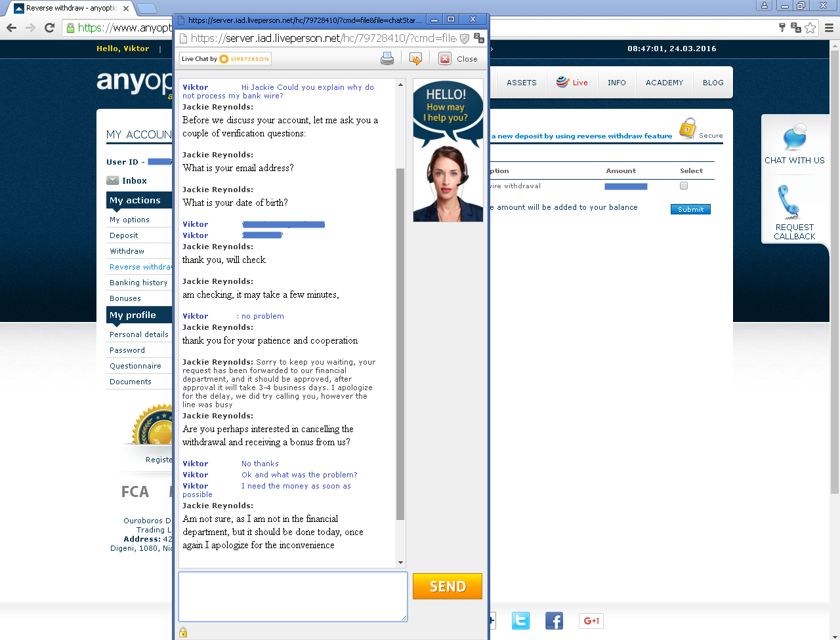This screenshot has height=640, width=840.
Task: Print the chat transcript using printer icon
Action: click(387, 58)
